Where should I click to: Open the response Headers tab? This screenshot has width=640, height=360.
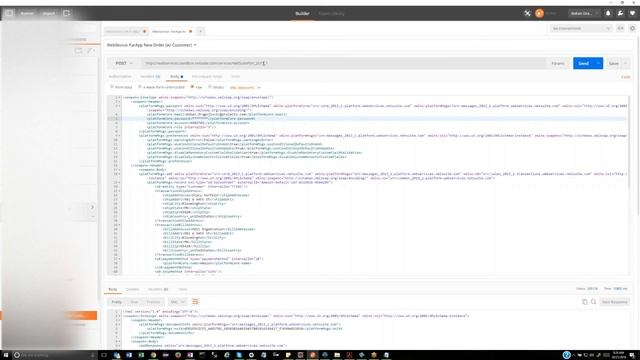pyautogui.click(x=158, y=289)
